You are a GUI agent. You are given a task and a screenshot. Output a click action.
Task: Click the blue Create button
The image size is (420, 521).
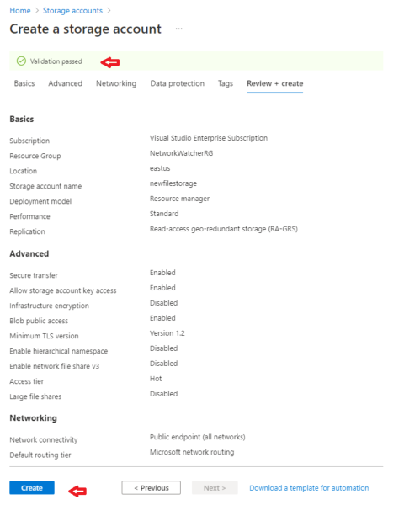[x=32, y=487]
